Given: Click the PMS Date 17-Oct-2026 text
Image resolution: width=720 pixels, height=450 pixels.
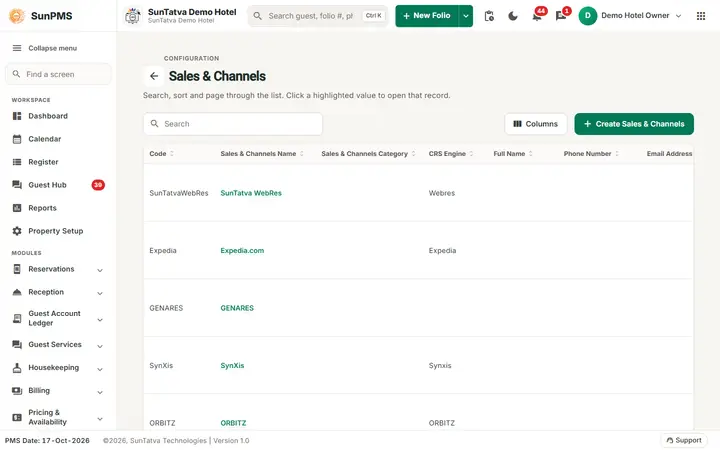Looking at the screenshot, I should [x=47, y=440].
